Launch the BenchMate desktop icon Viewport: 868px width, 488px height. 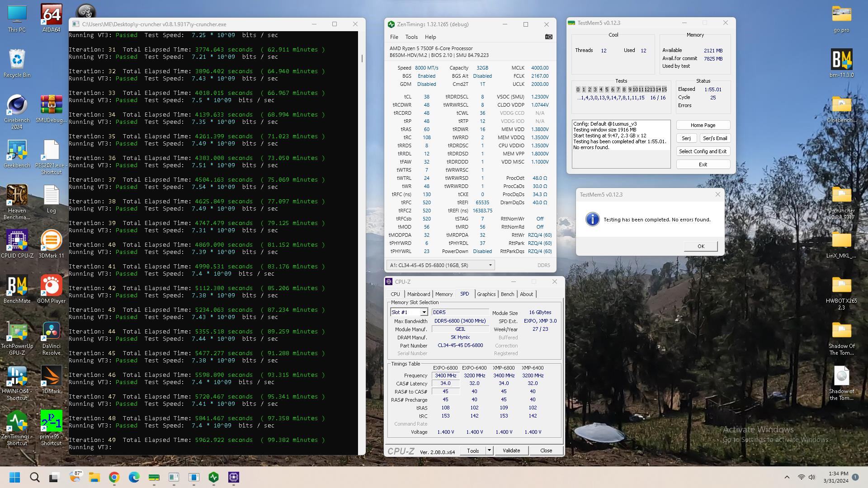click(17, 289)
